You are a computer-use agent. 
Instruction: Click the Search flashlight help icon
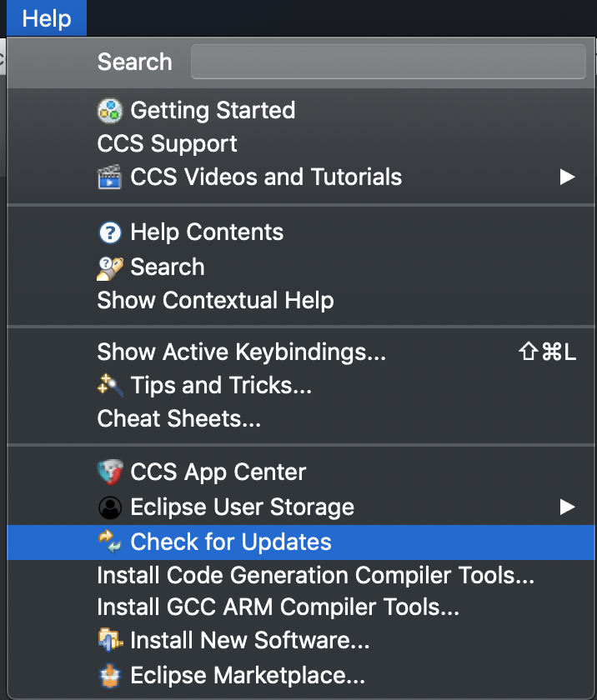110,267
